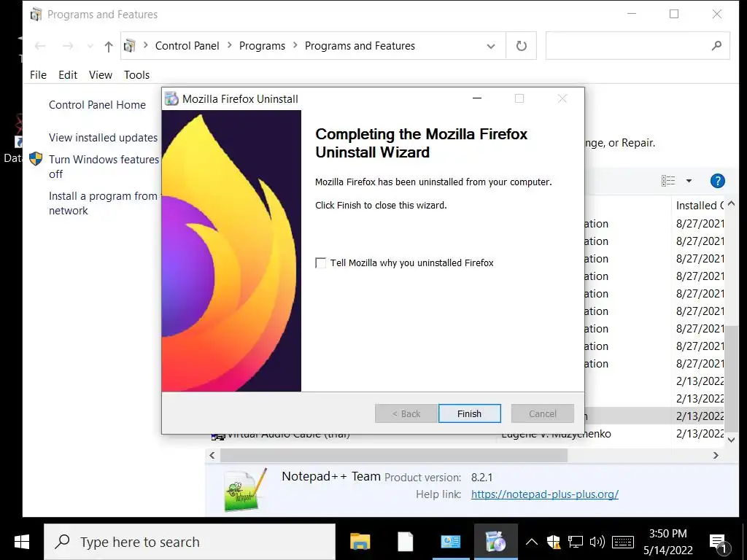Open the Windows Start menu

point(21,542)
